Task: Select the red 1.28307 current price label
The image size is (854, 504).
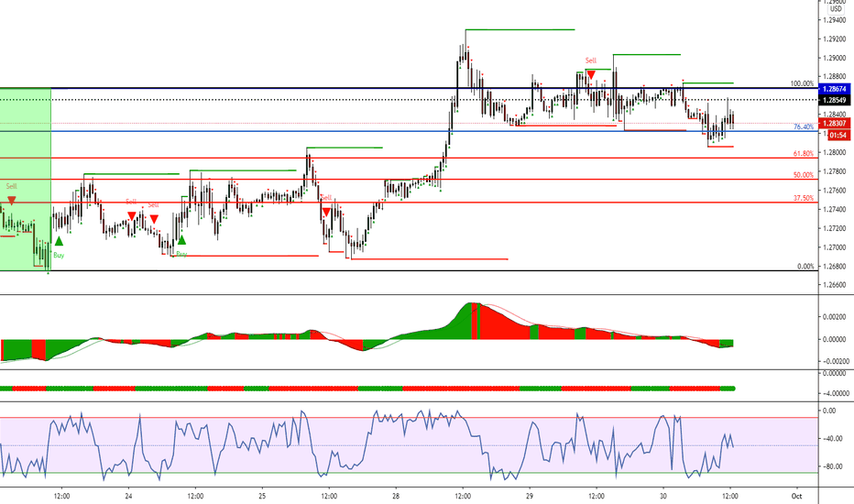Action: 835,124
